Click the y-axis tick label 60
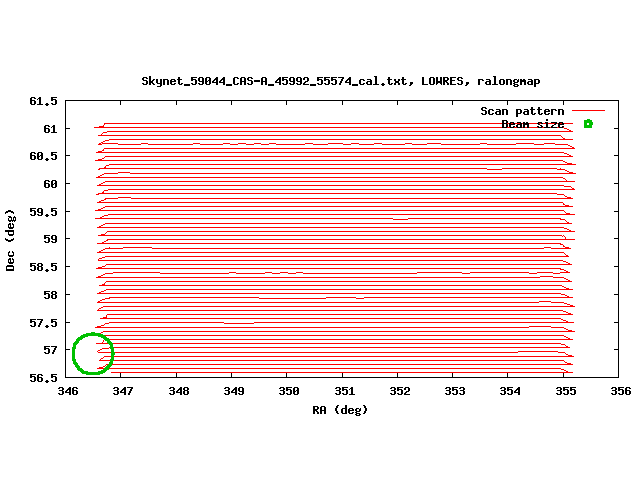 [50, 184]
